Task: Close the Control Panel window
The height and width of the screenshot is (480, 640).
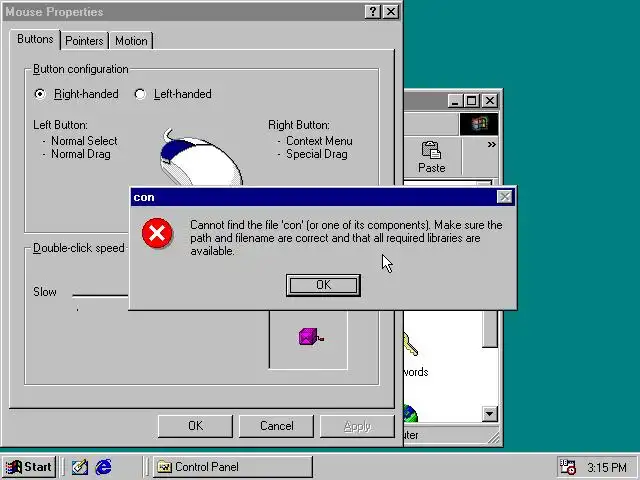Action: (490, 100)
